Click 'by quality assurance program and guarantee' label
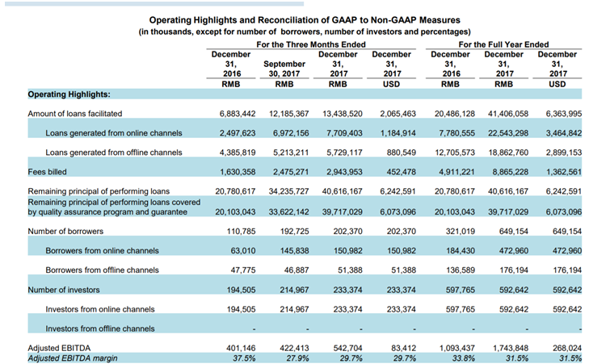589x364 pixels. (107, 212)
